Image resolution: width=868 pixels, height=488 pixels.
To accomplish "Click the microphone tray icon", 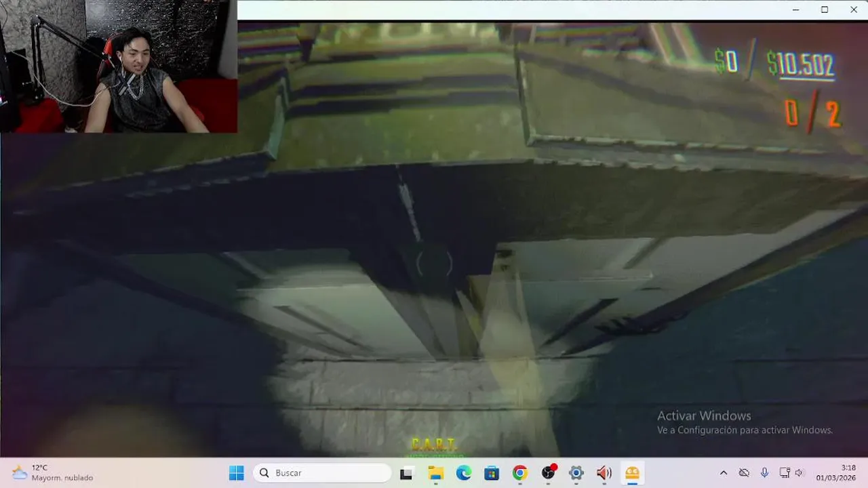I will 764,473.
